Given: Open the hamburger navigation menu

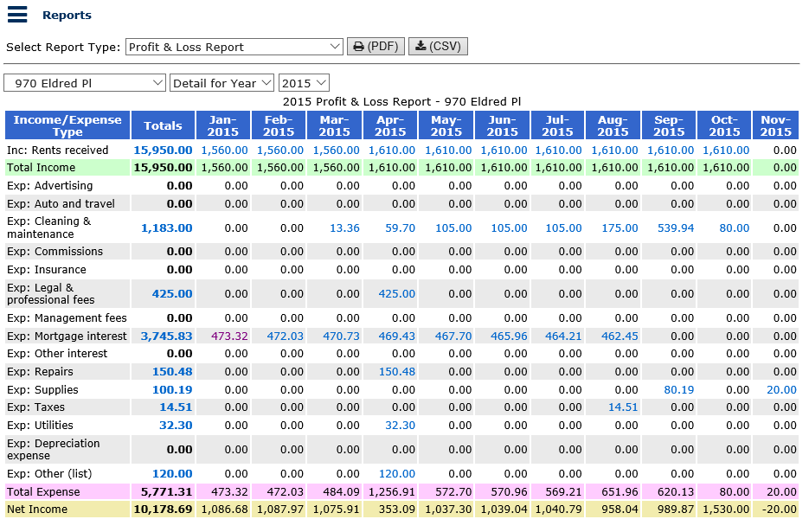Looking at the screenshot, I should click(17, 15).
